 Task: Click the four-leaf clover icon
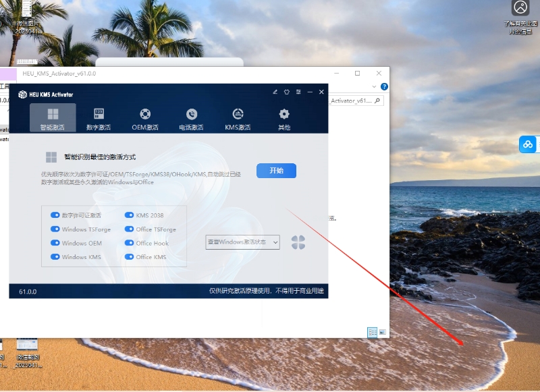coord(298,242)
